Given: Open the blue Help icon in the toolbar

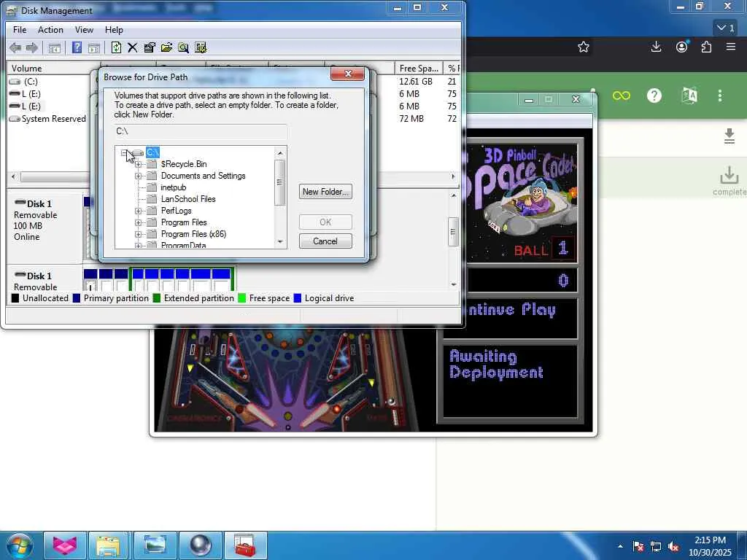Looking at the screenshot, I should click(77, 47).
